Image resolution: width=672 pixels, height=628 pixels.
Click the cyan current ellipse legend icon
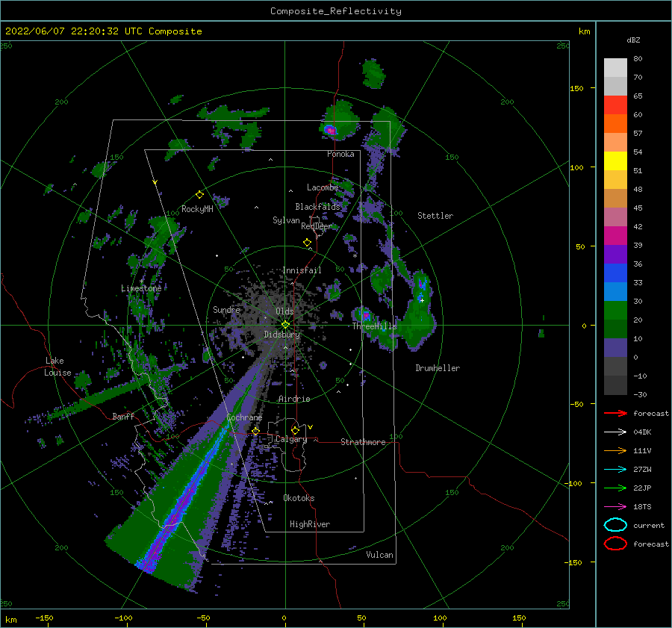coord(615,525)
